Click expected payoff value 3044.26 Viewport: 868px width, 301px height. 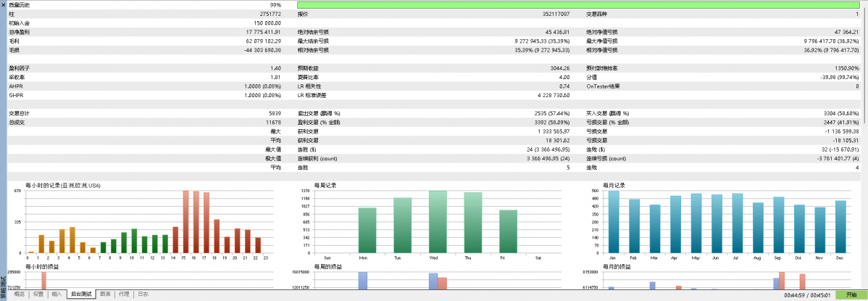pyautogui.click(x=560, y=68)
